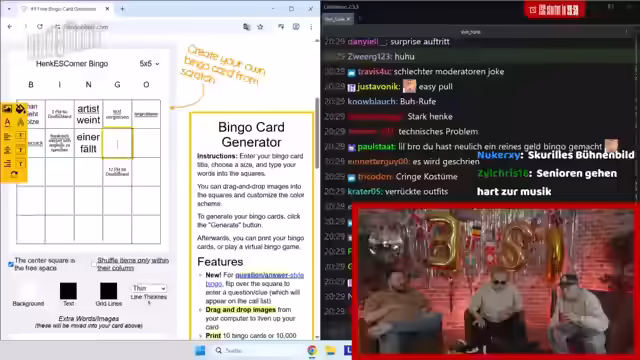The width and height of the screenshot is (640, 360).
Task: Enable shuffle items only within their column
Action: [x=94, y=264]
